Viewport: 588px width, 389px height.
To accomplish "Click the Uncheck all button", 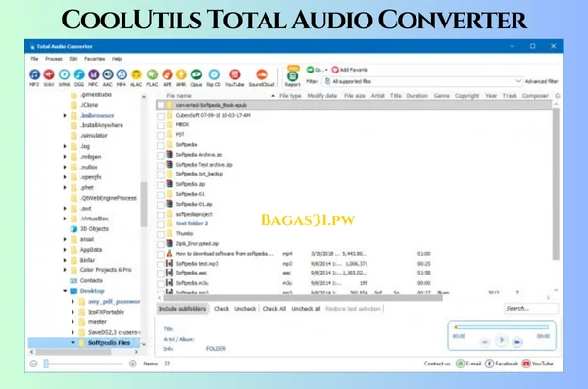I will click(x=306, y=309).
